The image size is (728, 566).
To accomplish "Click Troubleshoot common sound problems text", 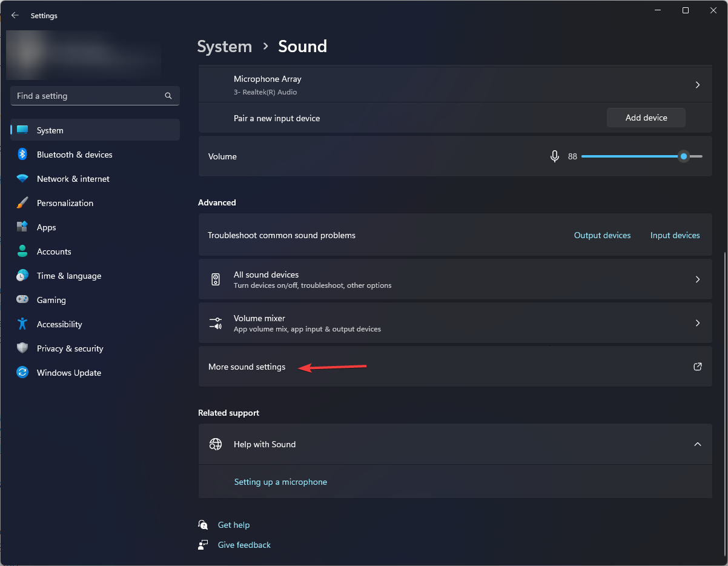I will click(282, 235).
